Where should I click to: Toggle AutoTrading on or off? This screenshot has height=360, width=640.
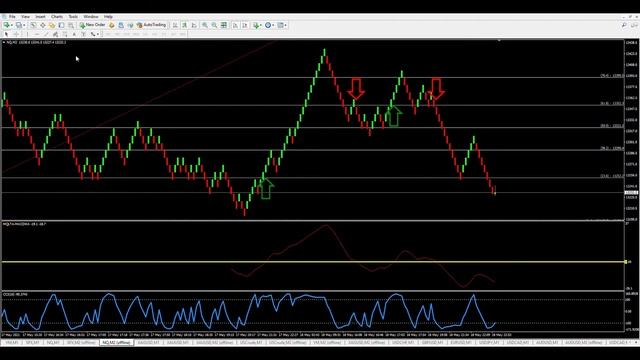151,25
